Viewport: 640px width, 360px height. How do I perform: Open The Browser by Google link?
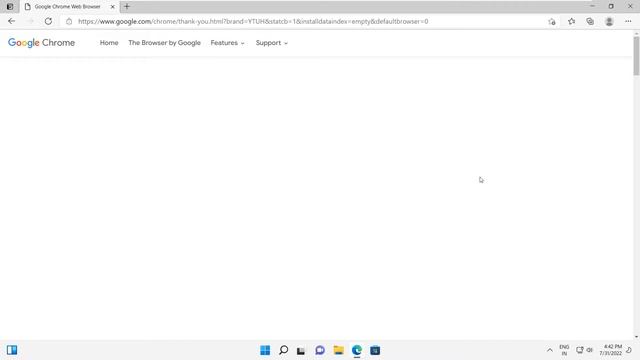click(164, 43)
